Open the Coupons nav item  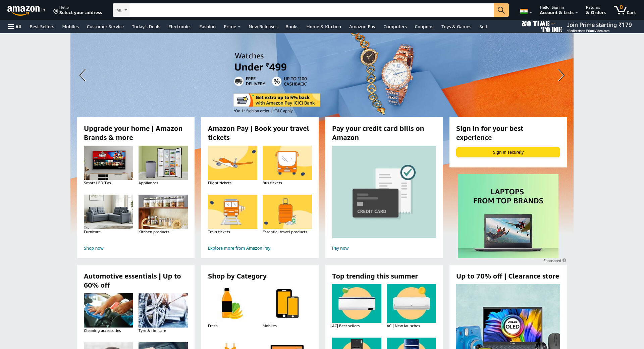pos(424,27)
